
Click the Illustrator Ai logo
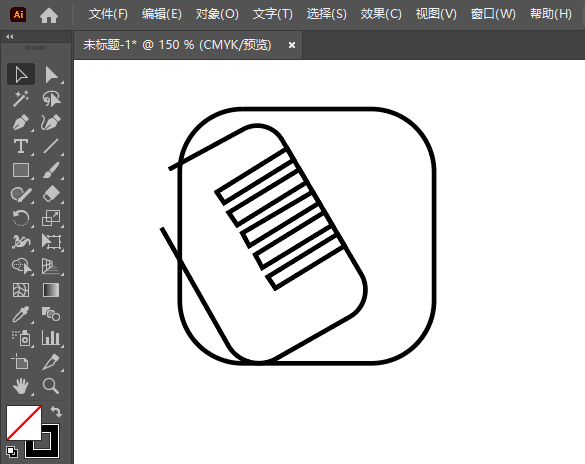[18, 15]
